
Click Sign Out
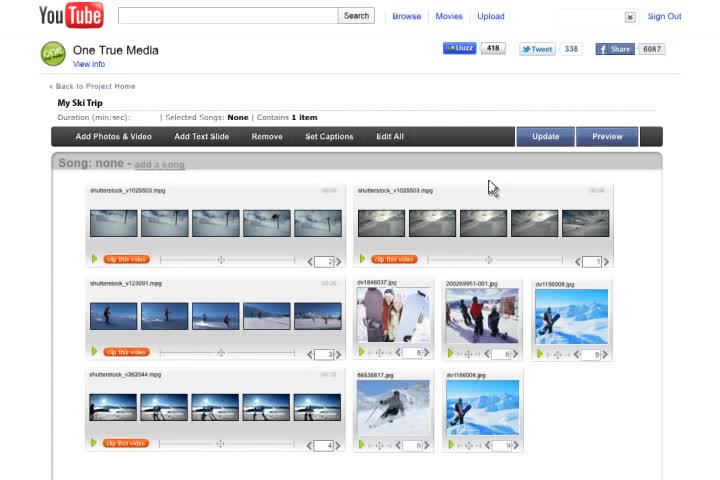[664, 16]
